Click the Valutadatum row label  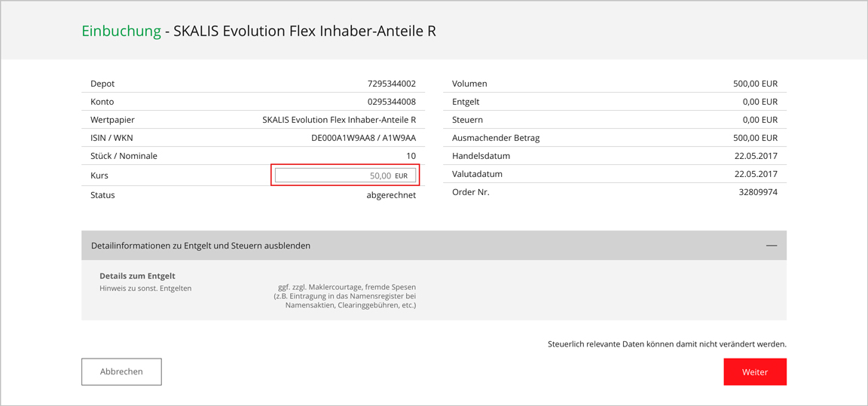477,174
